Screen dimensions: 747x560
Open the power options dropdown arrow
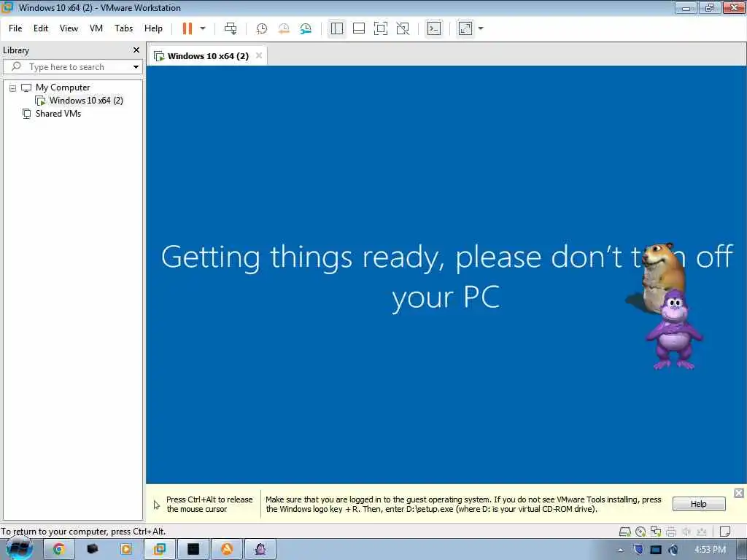203,28
